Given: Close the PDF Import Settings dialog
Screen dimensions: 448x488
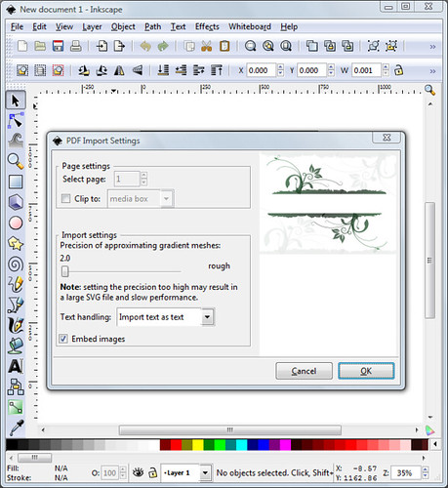Looking at the screenshot, I should [x=387, y=138].
